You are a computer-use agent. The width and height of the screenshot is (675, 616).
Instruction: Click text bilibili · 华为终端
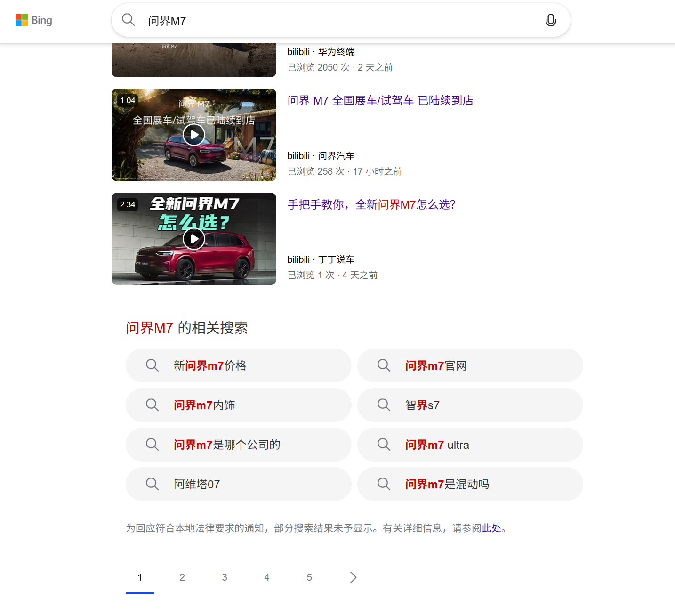coord(321,52)
